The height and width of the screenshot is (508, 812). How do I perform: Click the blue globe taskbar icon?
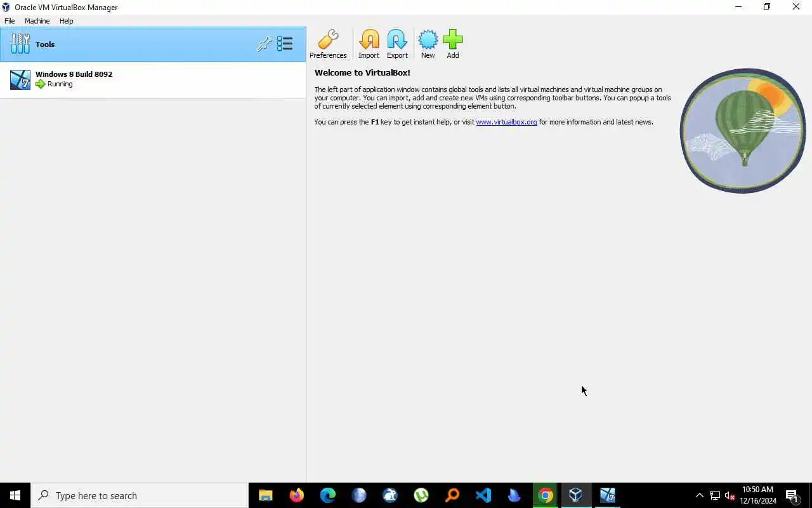coord(358,495)
